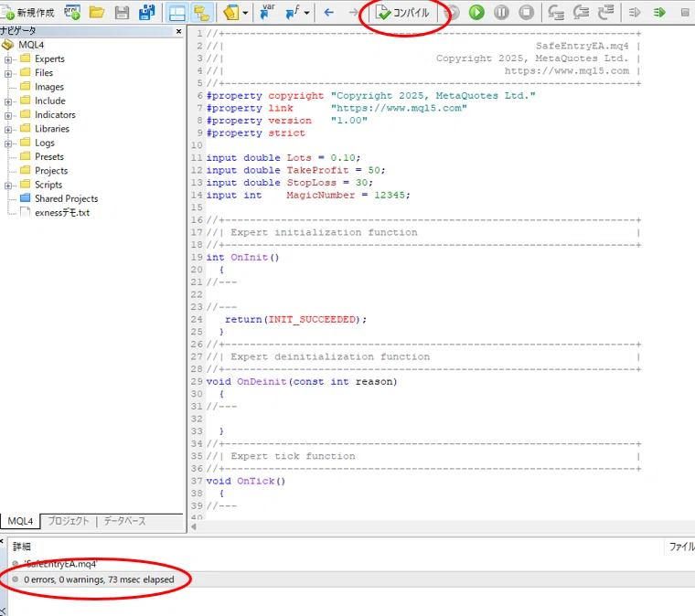Click the 'input double StopLoss = 30' line
The image size is (695, 616).
coord(290,183)
